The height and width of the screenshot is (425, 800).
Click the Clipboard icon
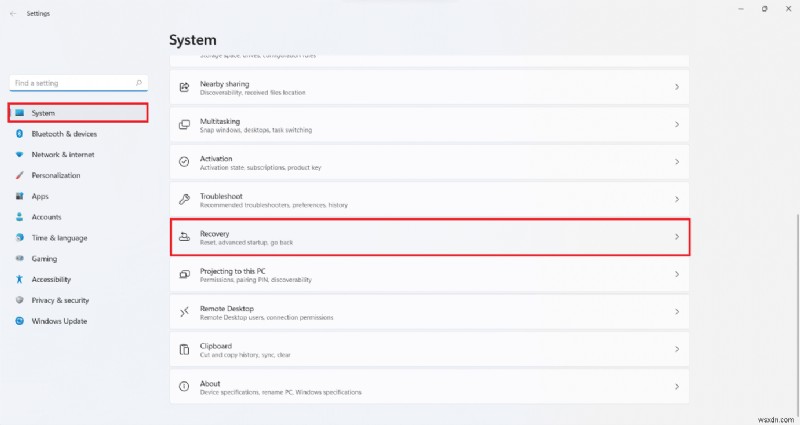click(184, 349)
